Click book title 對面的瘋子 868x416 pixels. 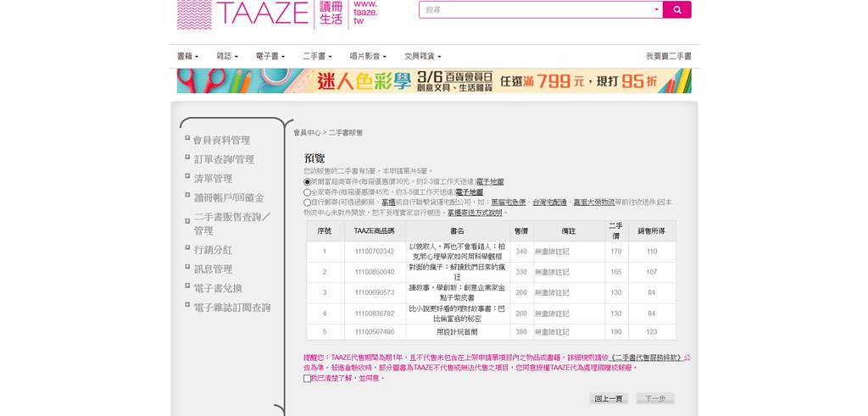[x=457, y=272]
